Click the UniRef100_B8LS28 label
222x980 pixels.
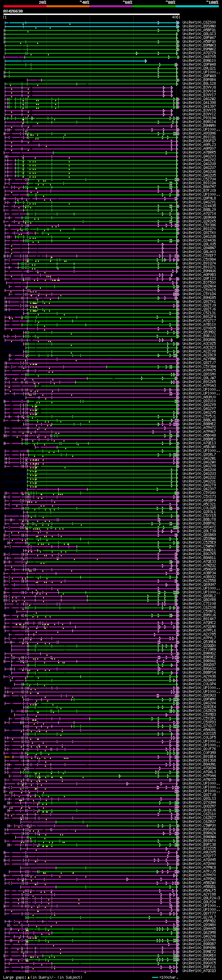point(199,84)
